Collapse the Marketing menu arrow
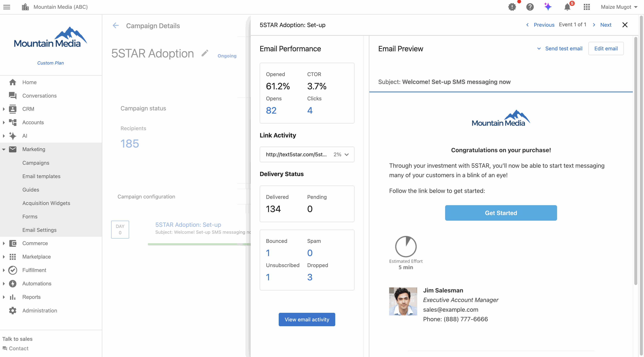 click(x=4, y=149)
